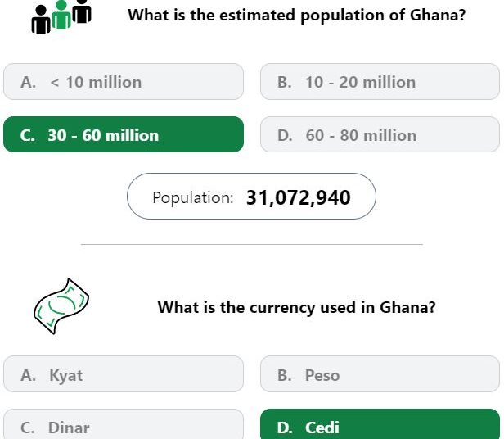504x439 pixels.
Task: Click the green person figure in population icon
Action: coord(61,15)
